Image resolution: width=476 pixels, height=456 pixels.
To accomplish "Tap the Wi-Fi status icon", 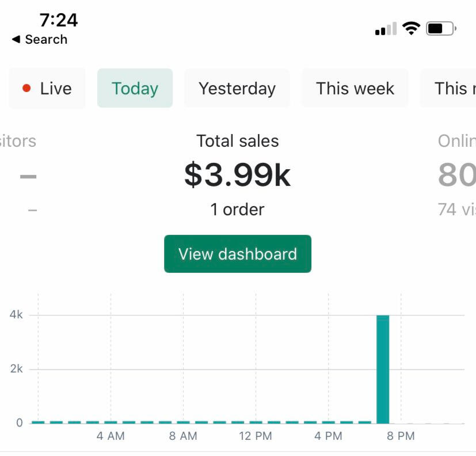I will pyautogui.click(x=411, y=28).
